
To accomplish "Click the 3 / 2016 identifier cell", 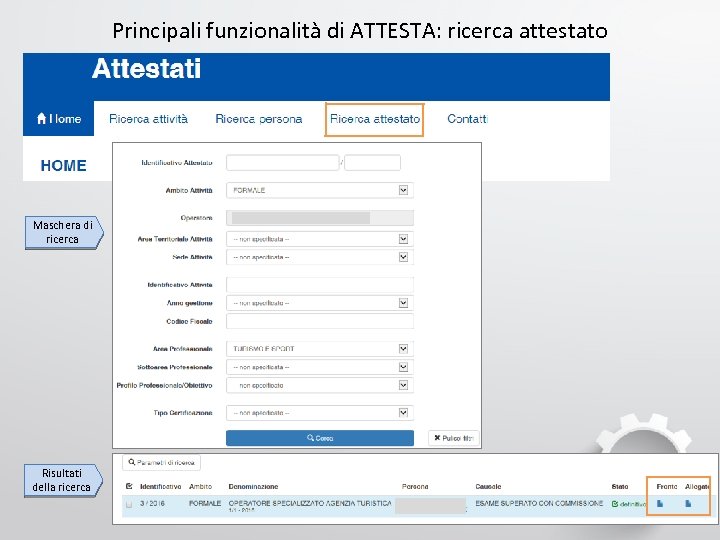I will coord(152,503).
